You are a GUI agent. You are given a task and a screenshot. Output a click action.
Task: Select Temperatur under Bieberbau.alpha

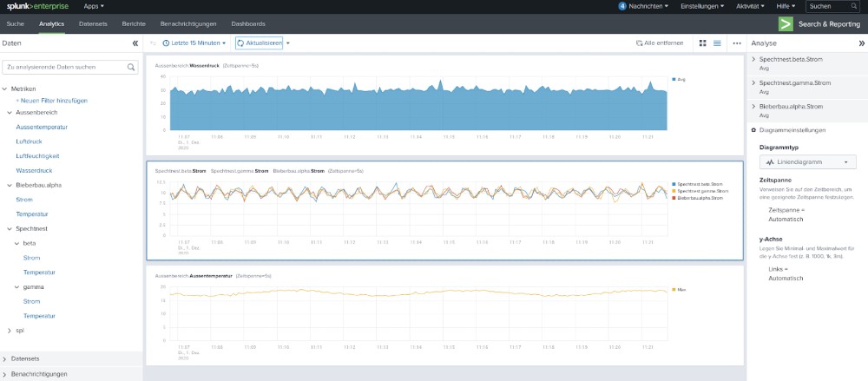pyautogui.click(x=32, y=214)
